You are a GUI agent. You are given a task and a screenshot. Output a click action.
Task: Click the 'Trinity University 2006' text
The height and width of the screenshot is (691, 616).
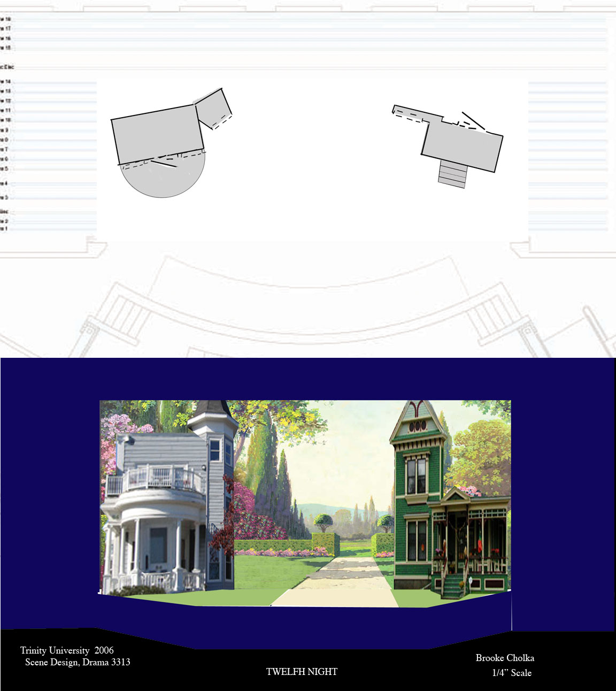click(x=67, y=650)
